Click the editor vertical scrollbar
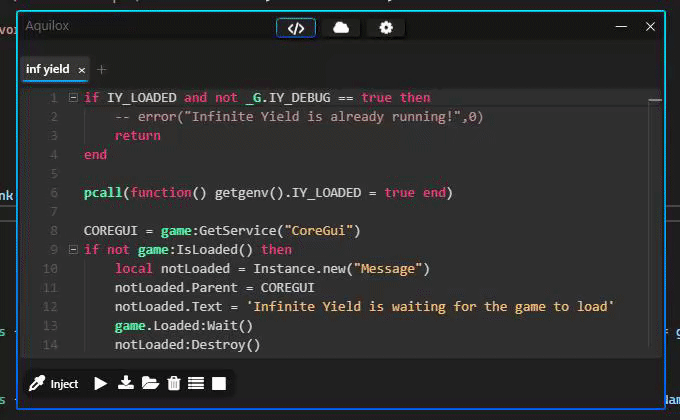 click(655, 223)
